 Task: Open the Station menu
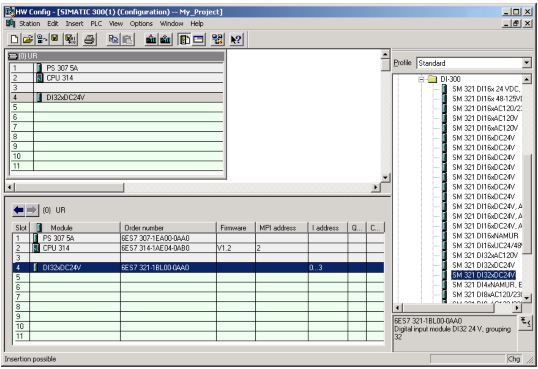(30, 23)
